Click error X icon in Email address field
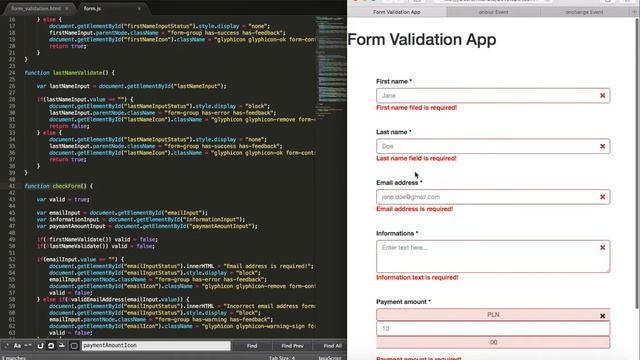The width and height of the screenshot is (640, 360). click(602, 197)
